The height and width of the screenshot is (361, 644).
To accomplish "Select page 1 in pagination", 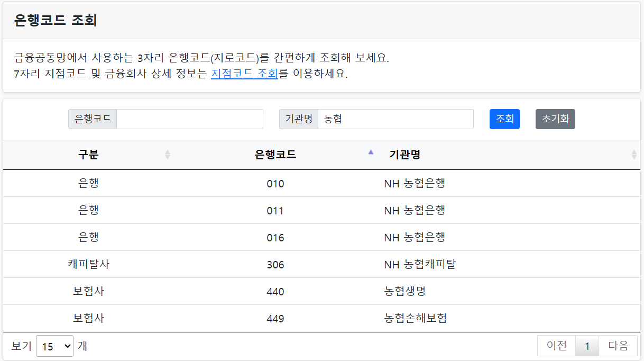I will tap(587, 346).
